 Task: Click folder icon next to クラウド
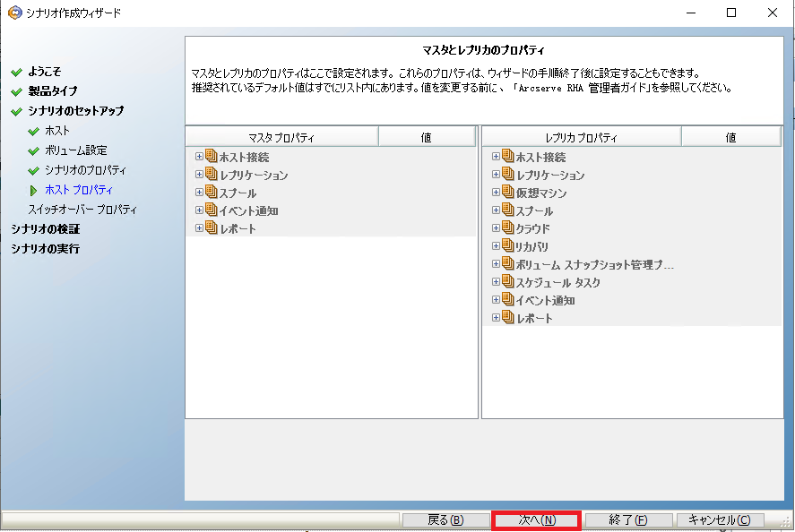pyautogui.click(x=507, y=228)
